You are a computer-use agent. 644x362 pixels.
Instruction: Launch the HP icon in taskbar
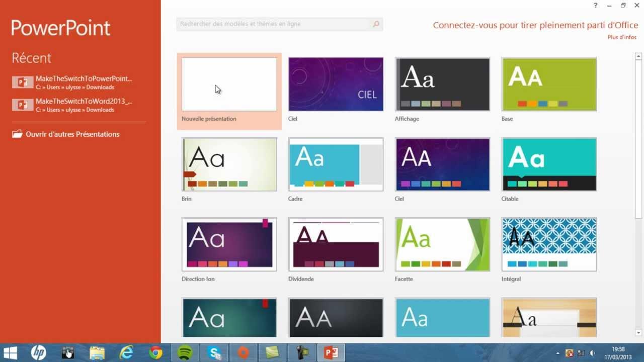[x=38, y=352]
